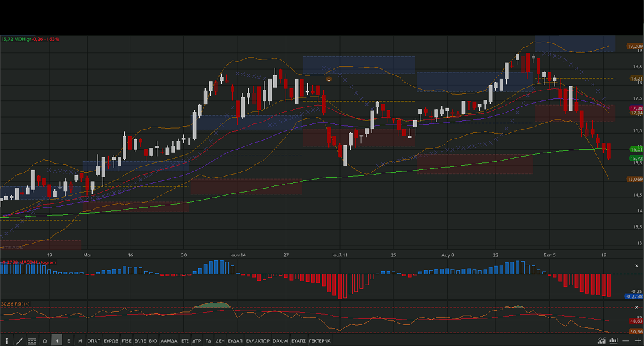This screenshot has width=644, height=346.
Task: Open the info icon in bottom toolbar
Action: (x=6, y=341)
